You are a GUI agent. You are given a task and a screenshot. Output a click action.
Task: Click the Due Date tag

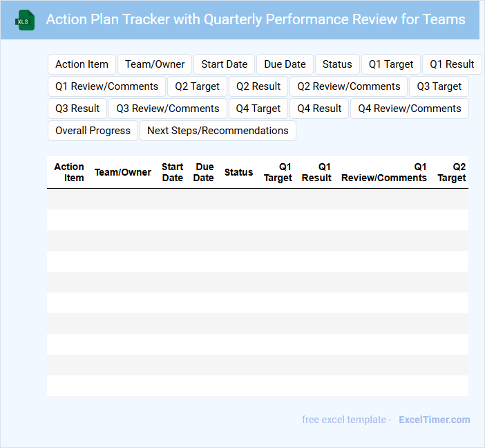(x=285, y=64)
